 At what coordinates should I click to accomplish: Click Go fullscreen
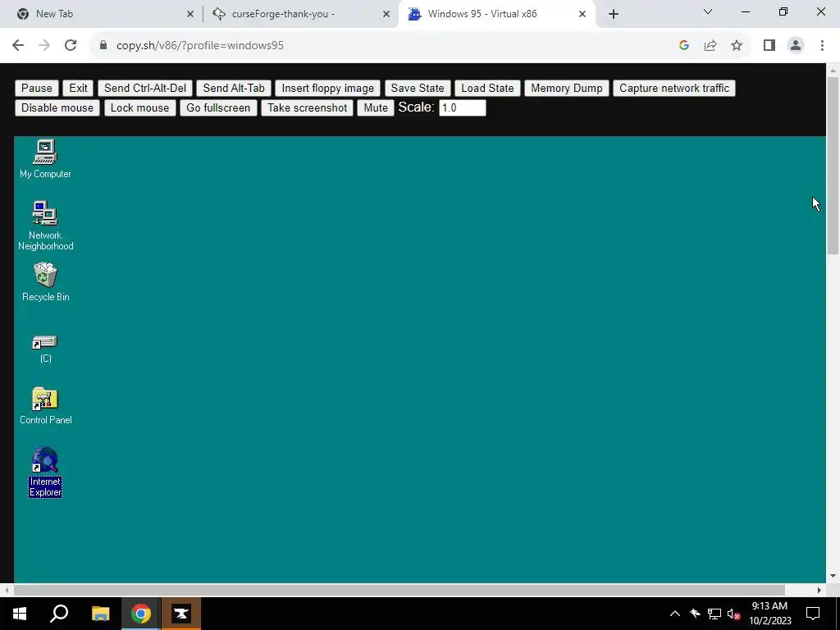tap(218, 107)
